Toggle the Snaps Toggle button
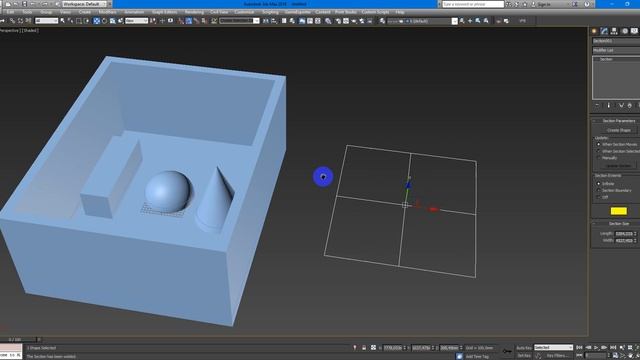640x360 pixels. 181,20
